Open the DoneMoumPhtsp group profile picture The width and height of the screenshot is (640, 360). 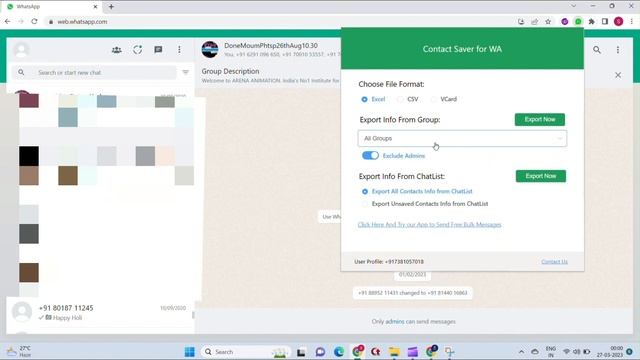coord(210,49)
